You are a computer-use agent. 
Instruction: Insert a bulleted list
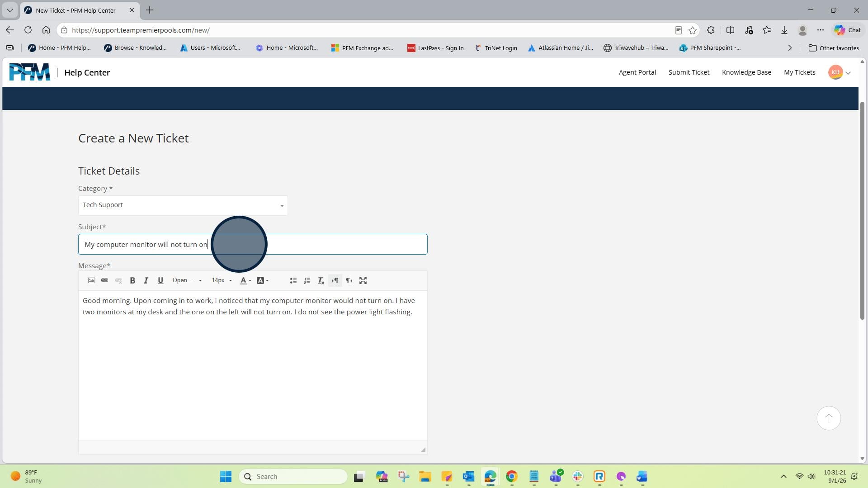coord(293,280)
